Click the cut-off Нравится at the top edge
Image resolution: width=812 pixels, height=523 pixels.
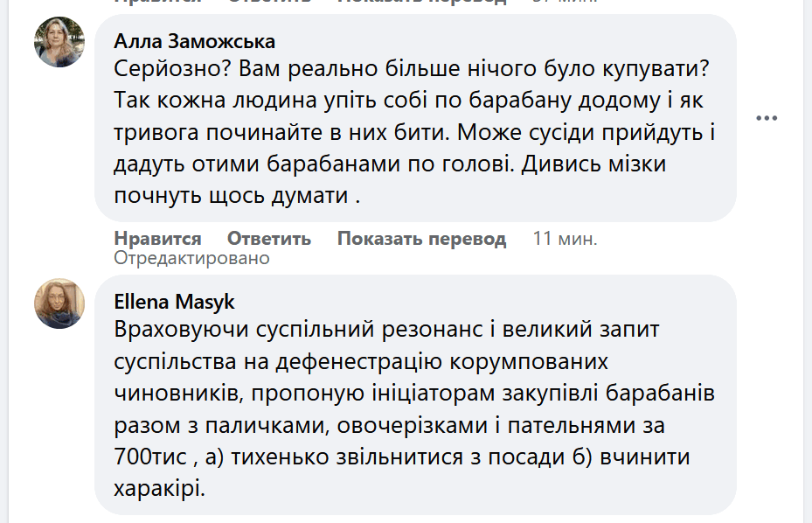pos(157,3)
